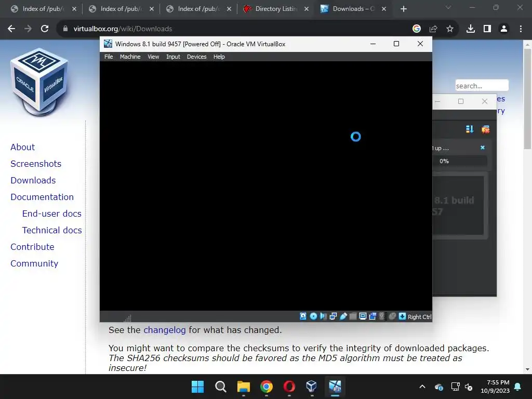Toggle Chrome side panel icon
Image resolution: width=532 pixels, height=399 pixels.
click(x=487, y=29)
